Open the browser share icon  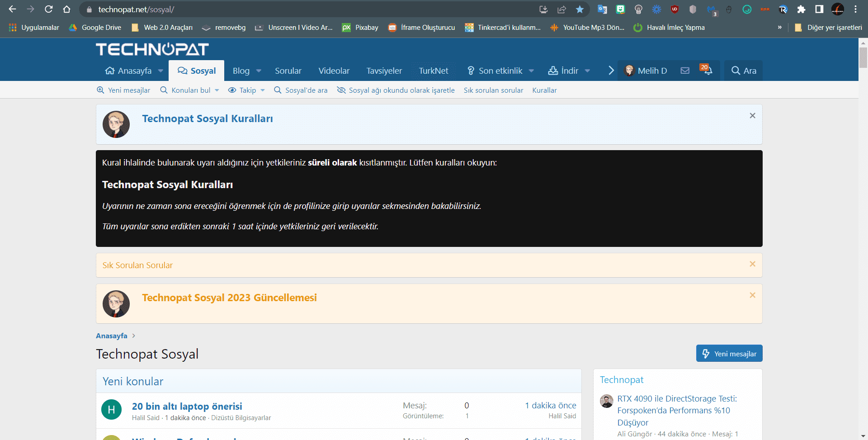[x=561, y=9]
